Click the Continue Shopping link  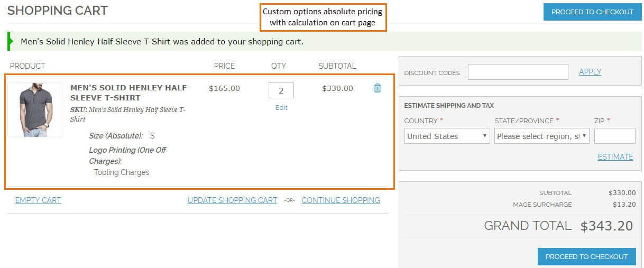[341, 200]
